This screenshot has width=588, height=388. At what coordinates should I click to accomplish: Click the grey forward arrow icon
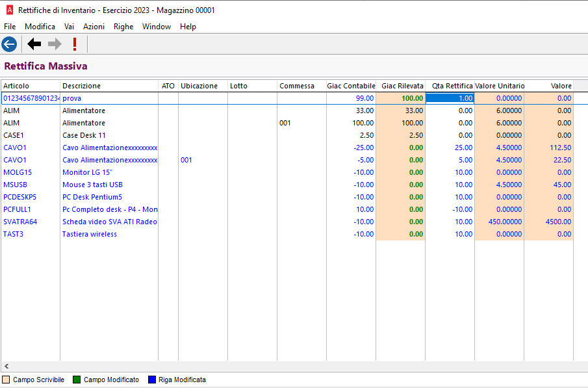point(55,44)
